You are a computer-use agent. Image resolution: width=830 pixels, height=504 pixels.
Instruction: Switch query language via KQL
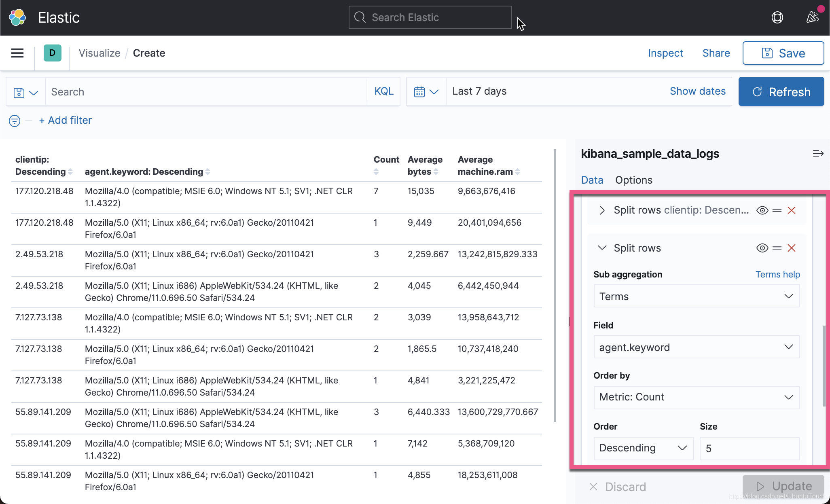pyautogui.click(x=383, y=91)
